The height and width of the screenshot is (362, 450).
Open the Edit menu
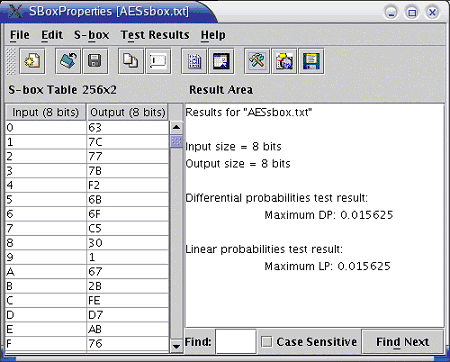52,35
